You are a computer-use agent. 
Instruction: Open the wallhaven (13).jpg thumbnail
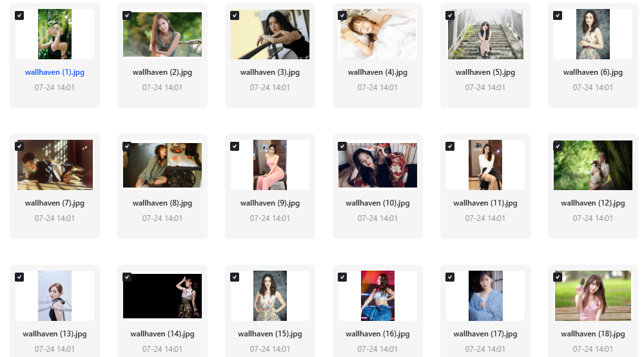click(x=55, y=296)
